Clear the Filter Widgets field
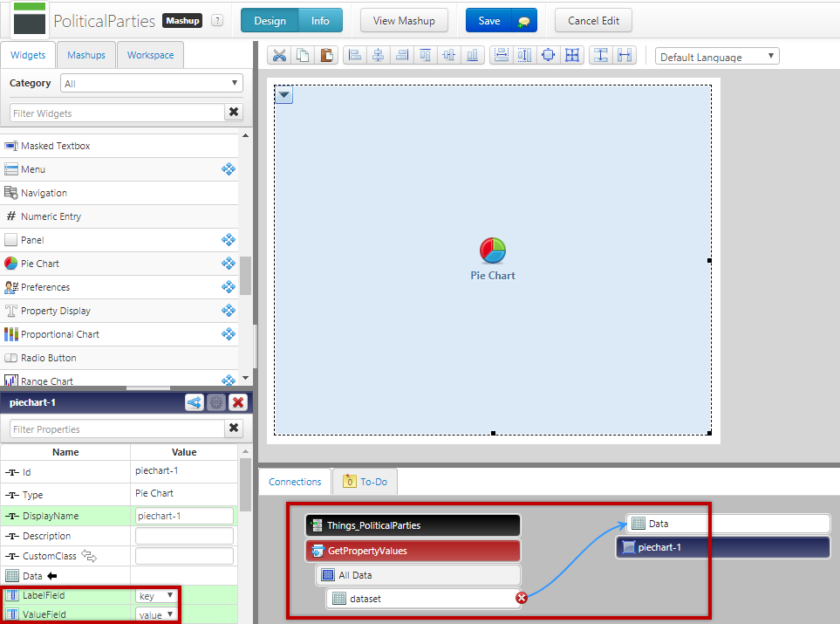 coord(234,112)
